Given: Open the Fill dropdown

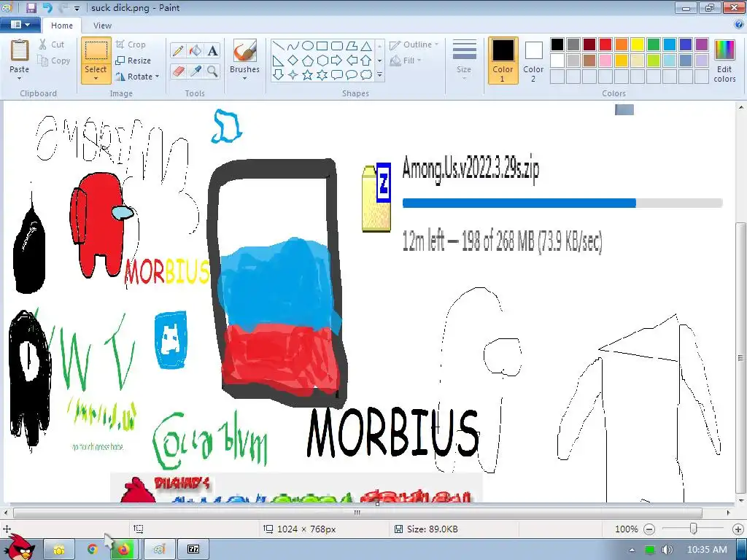Looking at the screenshot, I should pyautogui.click(x=406, y=61).
